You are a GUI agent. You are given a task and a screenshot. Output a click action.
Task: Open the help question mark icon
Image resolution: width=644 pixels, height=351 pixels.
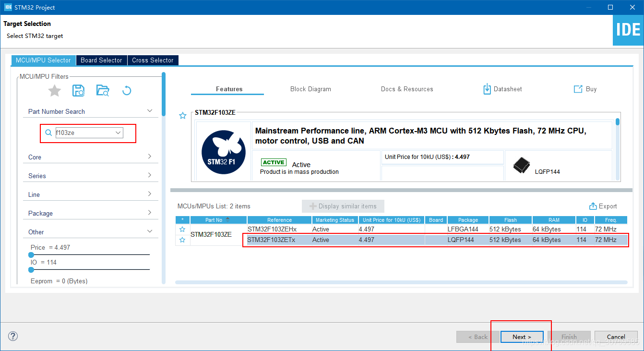13,336
